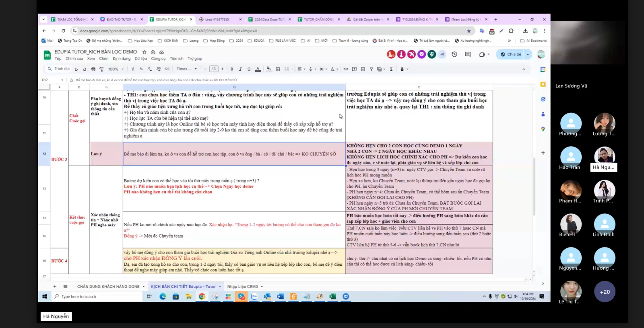The height and width of the screenshot is (328, 644).
Task: Open the Chỉnh sửa menu
Action: [74, 59]
